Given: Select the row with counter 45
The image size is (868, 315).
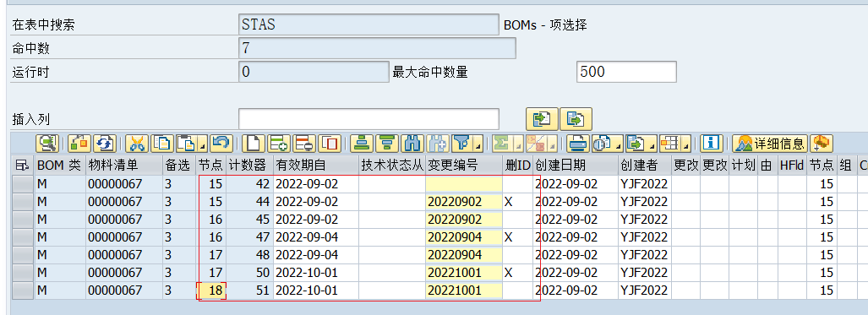Looking at the screenshot, I should [x=23, y=220].
